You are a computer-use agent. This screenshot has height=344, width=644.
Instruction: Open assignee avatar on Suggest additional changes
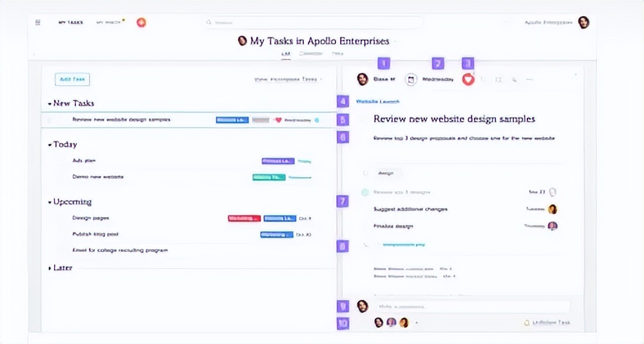553,209
